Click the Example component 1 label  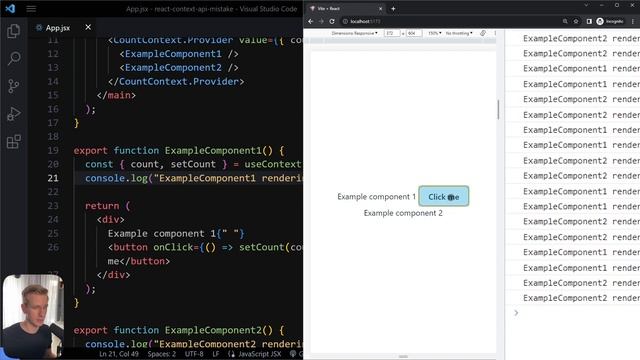(376, 197)
